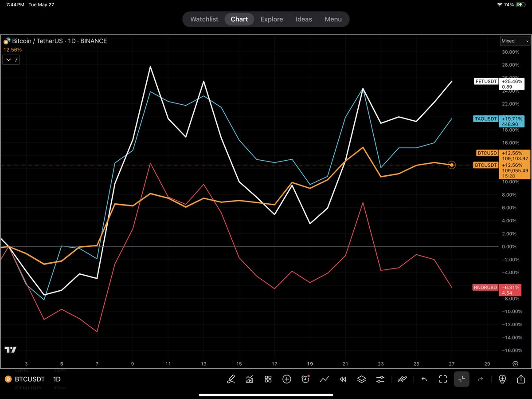The height and width of the screenshot is (399, 532).
Task: Tap the plus compare symbol icon
Action: [x=287, y=379]
